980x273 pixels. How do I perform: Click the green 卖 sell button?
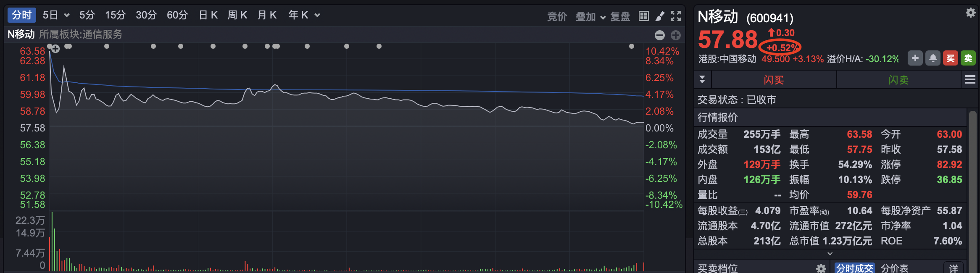(x=968, y=58)
